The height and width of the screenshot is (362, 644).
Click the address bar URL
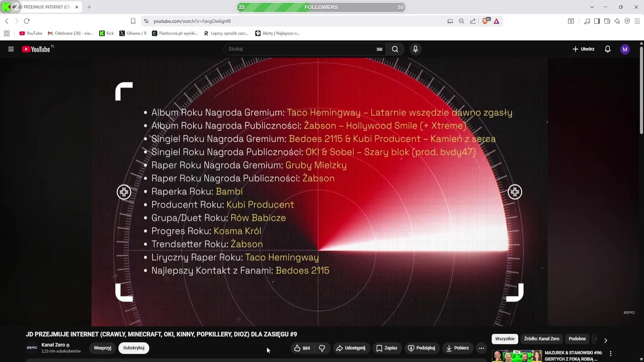tap(192, 21)
